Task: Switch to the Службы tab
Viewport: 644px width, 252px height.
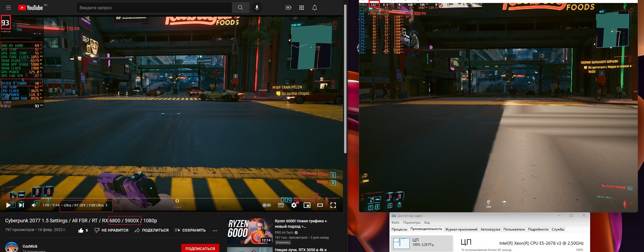Action: (x=558, y=229)
